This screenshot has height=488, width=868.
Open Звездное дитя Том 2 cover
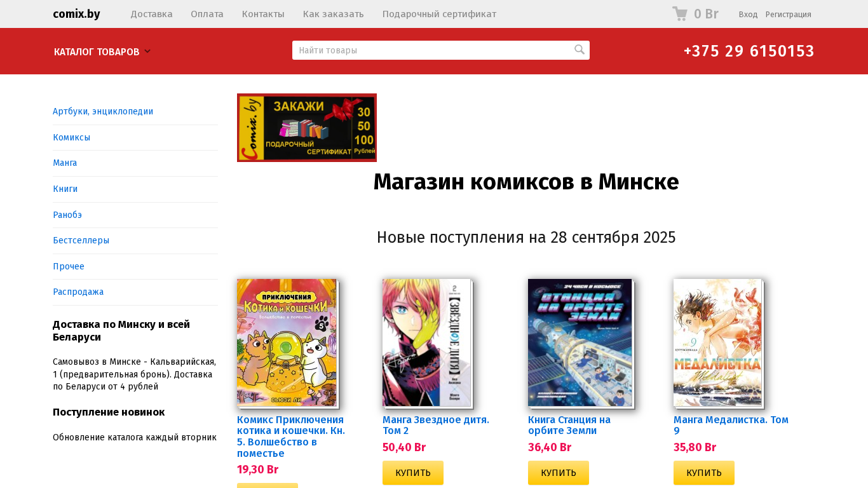coord(426,342)
